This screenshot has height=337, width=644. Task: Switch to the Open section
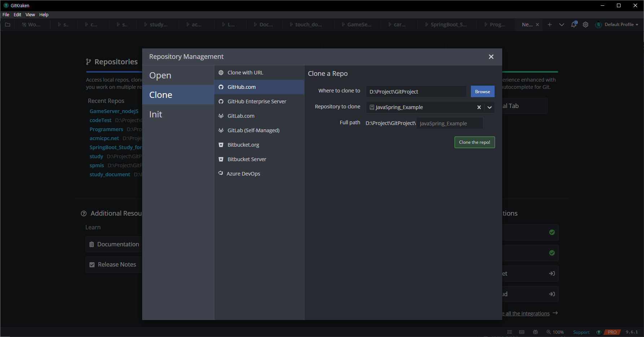[178, 75]
